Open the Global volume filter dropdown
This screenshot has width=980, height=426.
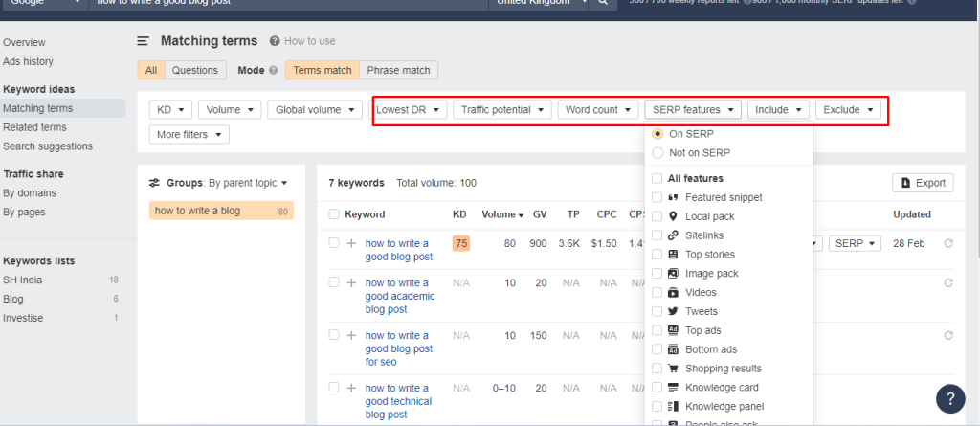pyautogui.click(x=315, y=109)
